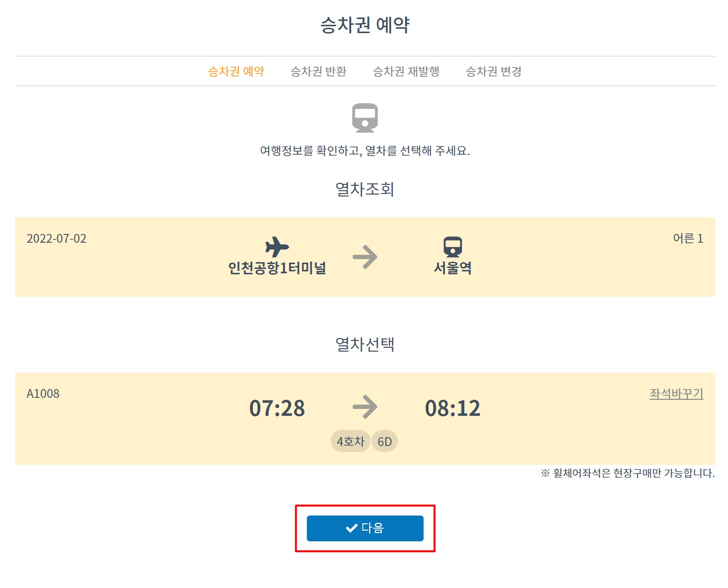Click the train icon next to 서울역
Image resolution: width=728 pixels, height=588 pixels.
(453, 247)
